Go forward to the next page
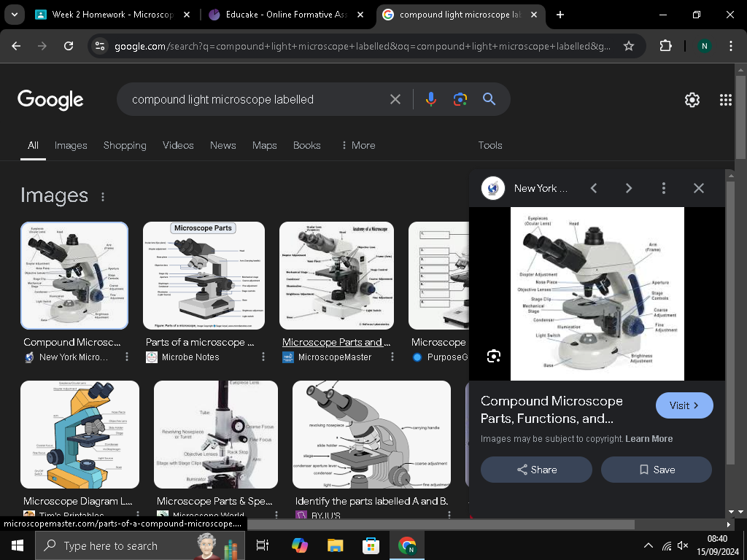 42,46
